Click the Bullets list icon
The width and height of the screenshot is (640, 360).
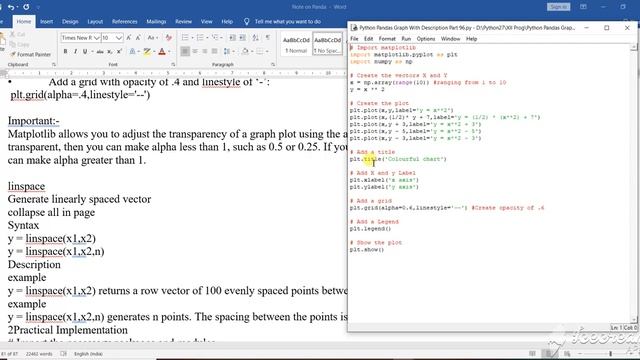185,38
